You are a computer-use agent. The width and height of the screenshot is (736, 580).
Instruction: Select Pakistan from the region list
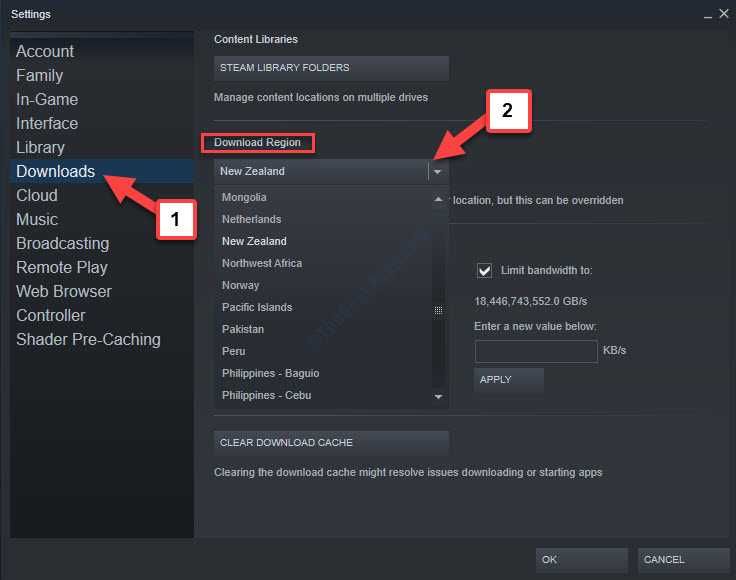(324, 329)
